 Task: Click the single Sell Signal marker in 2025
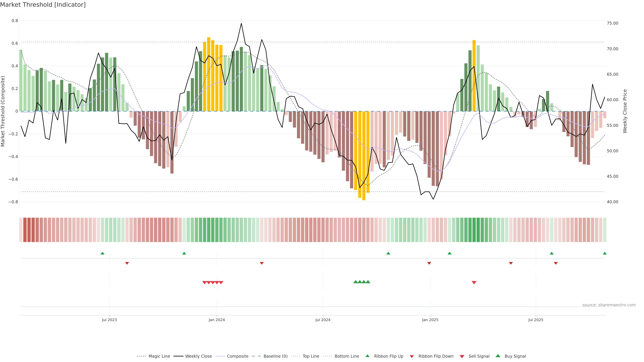click(x=474, y=283)
